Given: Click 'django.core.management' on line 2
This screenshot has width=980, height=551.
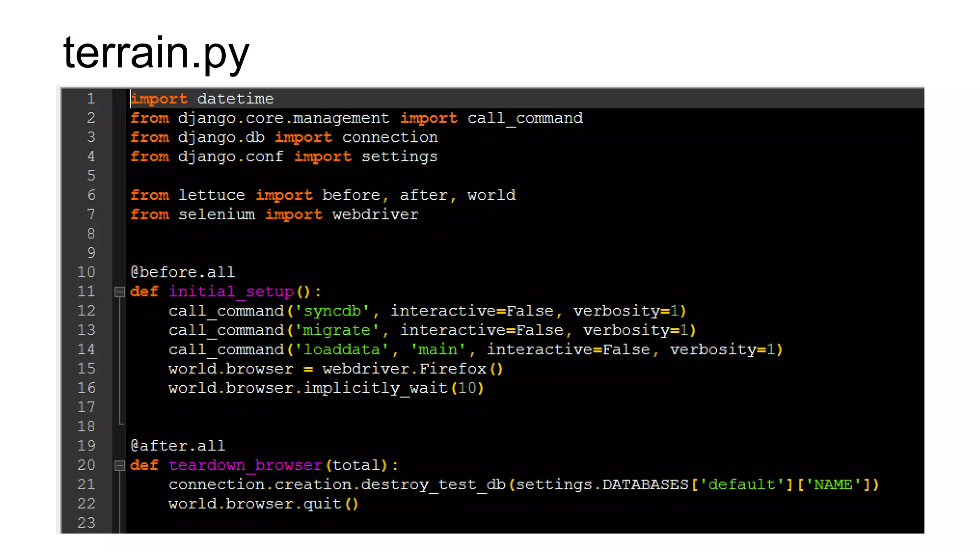Looking at the screenshot, I should (284, 118).
